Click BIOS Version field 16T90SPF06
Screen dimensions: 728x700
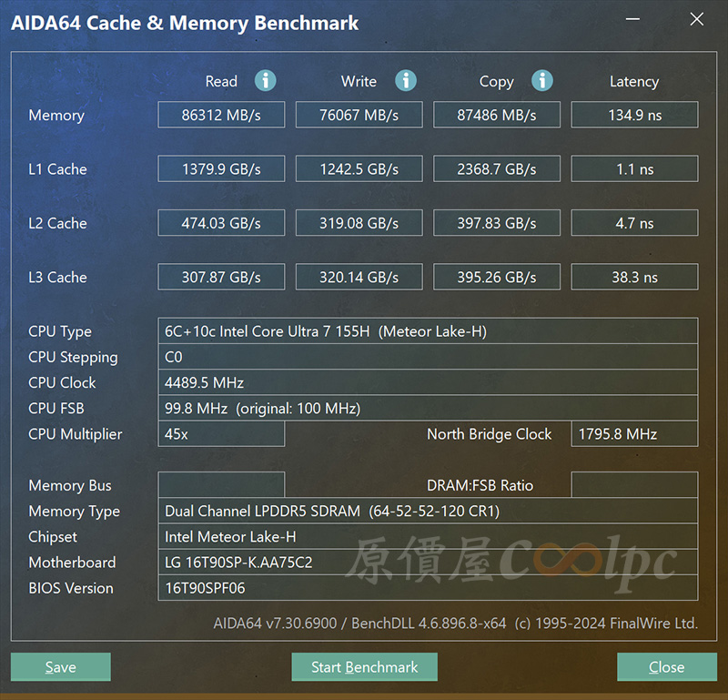click(428, 588)
